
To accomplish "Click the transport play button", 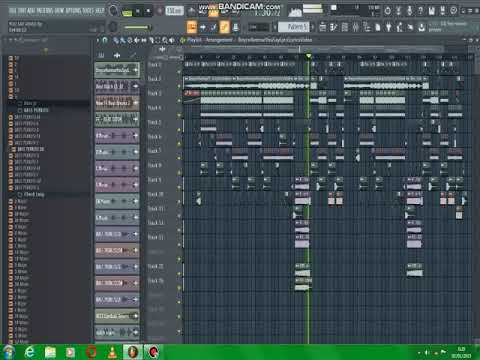I will (x=137, y=11).
